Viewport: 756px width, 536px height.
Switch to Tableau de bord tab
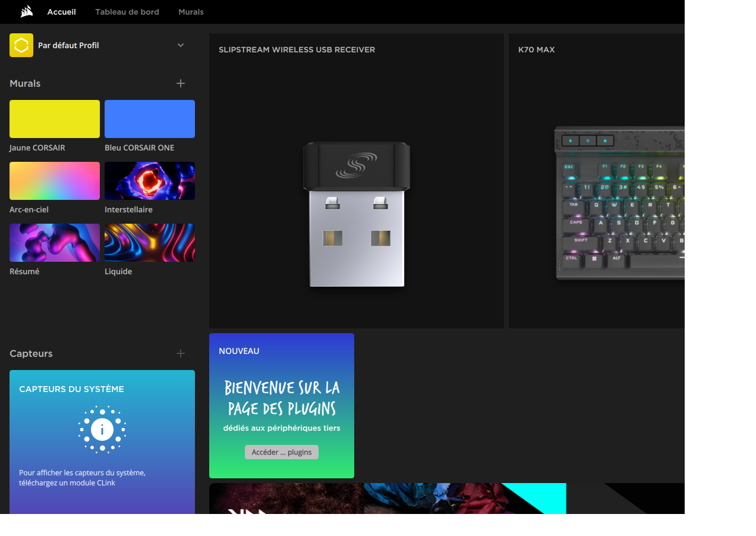(x=127, y=12)
